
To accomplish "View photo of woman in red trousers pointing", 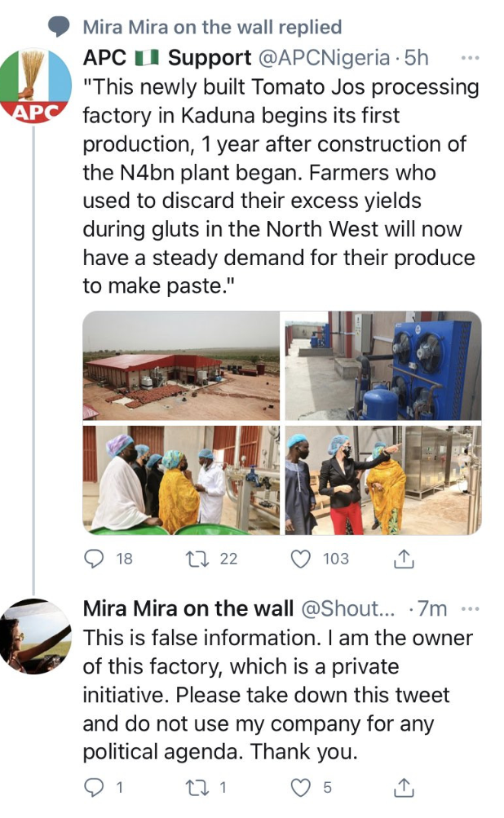I will [382, 480].
